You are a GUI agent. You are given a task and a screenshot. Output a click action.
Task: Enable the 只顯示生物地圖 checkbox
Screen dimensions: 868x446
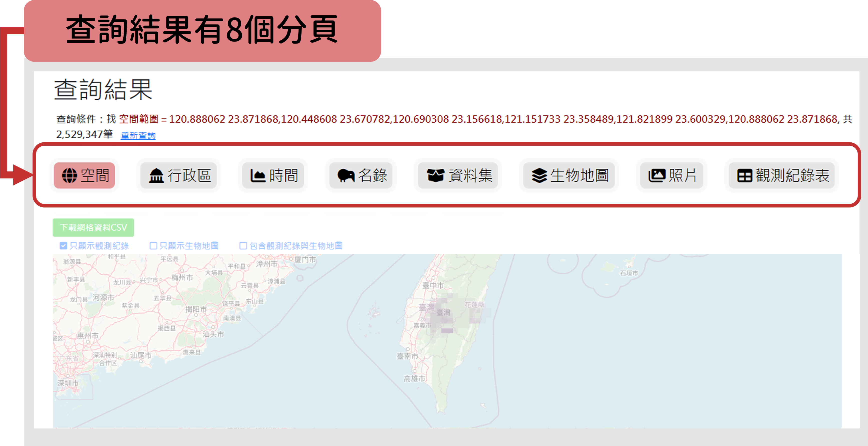click(x=153, y=246)
